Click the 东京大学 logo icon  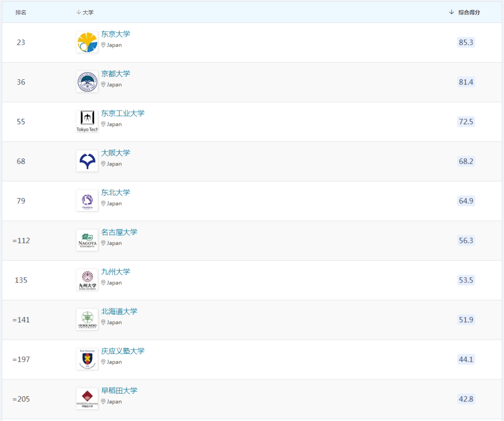[x=87, y=42]
